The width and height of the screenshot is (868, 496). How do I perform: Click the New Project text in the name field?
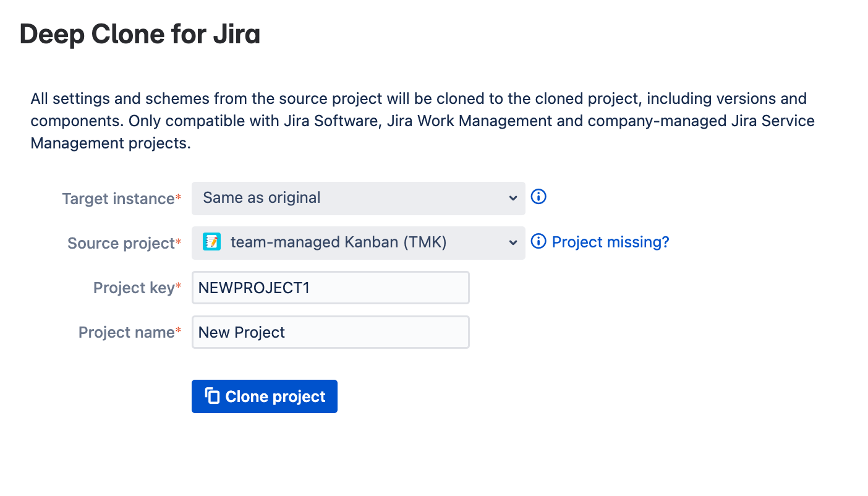tap(240, 331)
